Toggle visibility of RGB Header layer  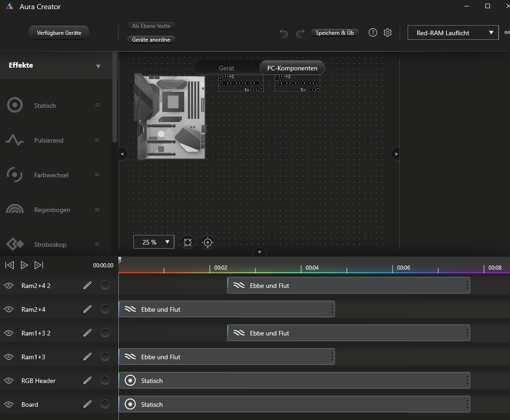pos(9,381)
